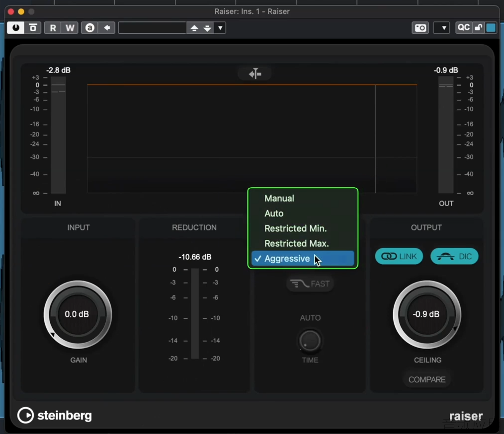504x434 pixels.
Task: Select Auto from the release menu
Action: (303, 214)
